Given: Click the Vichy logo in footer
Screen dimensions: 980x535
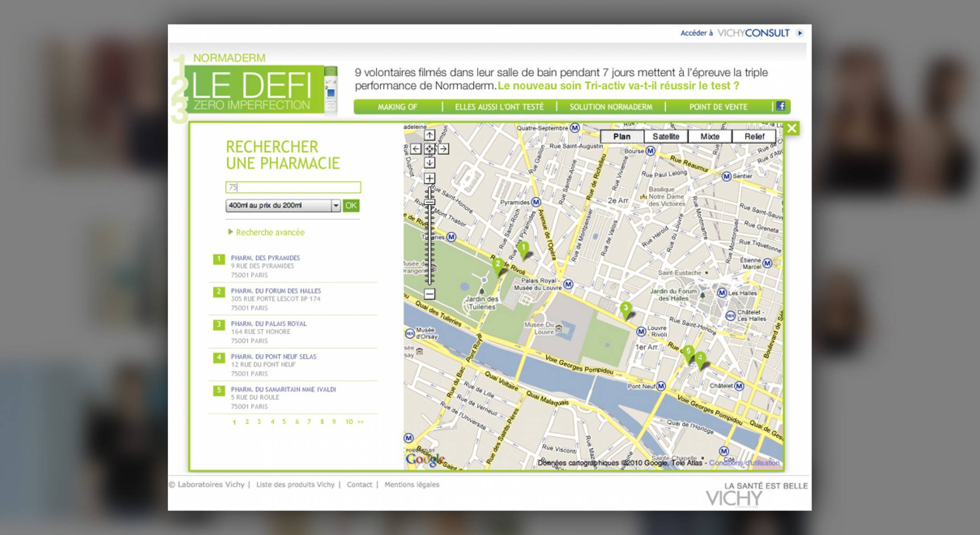Looking at the screenshot, I should click(734, 498).
